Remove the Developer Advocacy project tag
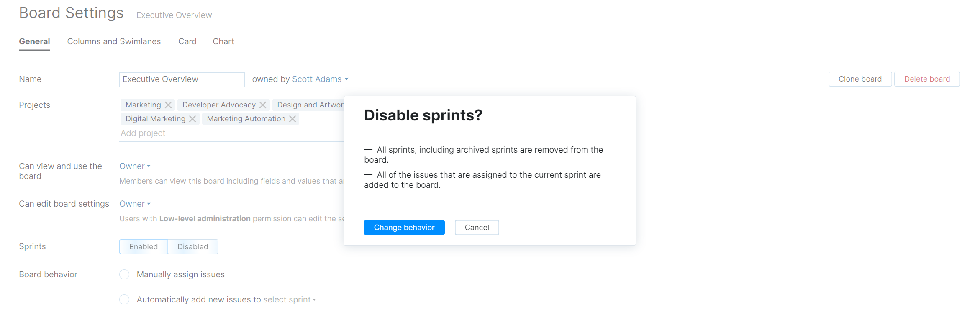The image size is (980, 312). (x=263, y=105)
